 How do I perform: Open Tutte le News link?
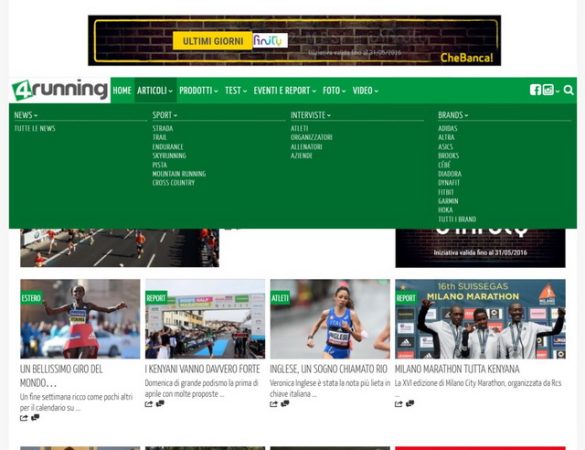[35, 128]
